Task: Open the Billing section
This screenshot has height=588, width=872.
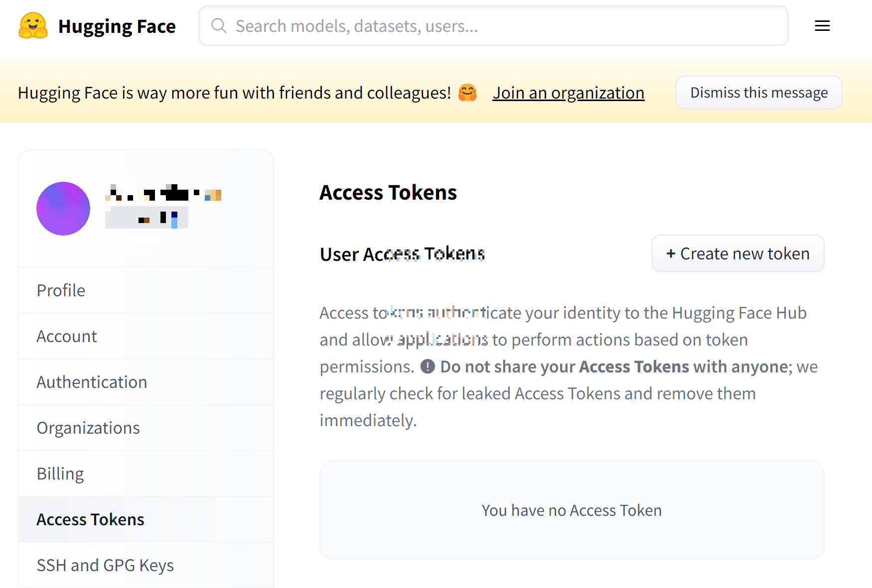Action: pos(146,473)
